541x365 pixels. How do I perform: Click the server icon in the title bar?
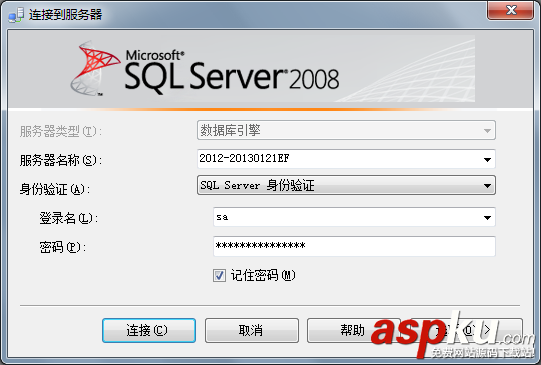[x=16, y=14]
